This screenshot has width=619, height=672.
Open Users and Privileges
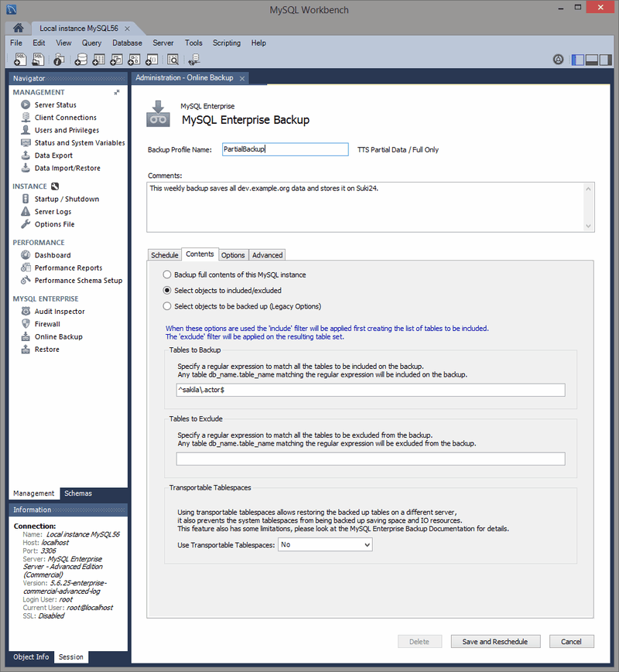pyautogui.click(x=67, y=130)
